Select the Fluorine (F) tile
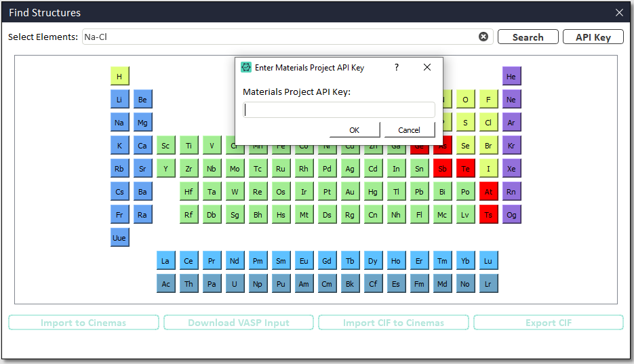Viewport: 634px width, 364px height. point(488,99)
